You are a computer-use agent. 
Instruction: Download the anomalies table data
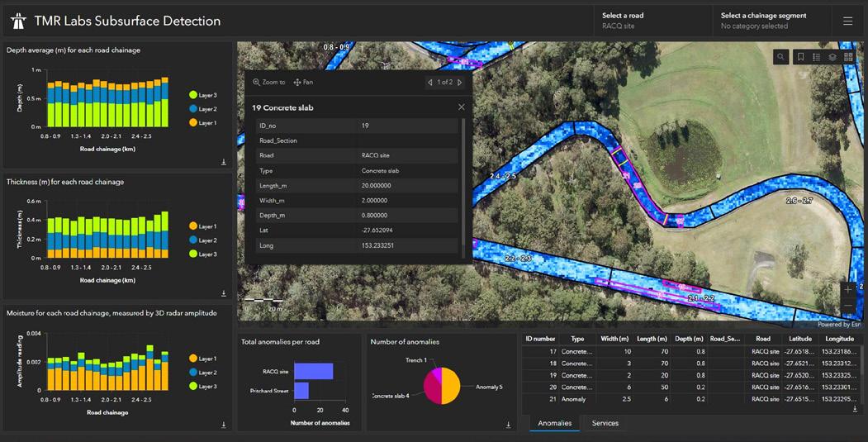point(856,409)
